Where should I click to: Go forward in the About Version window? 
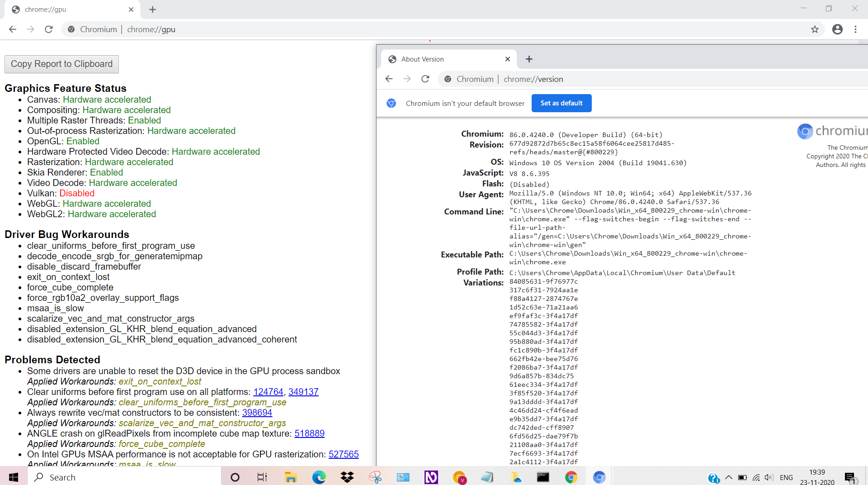407,79
